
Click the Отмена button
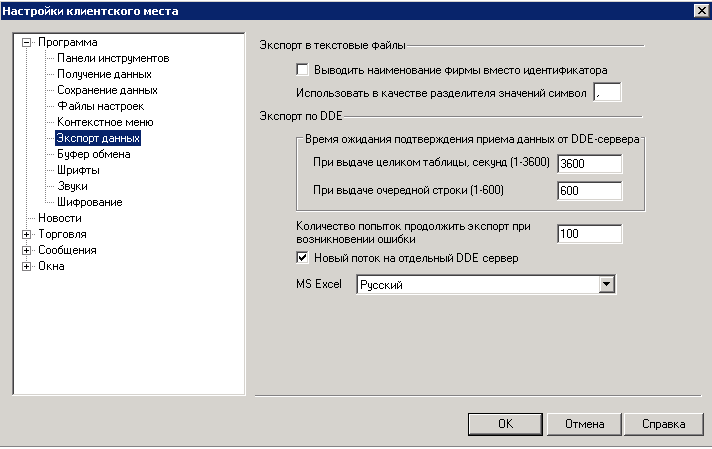(x=584, y=424)
